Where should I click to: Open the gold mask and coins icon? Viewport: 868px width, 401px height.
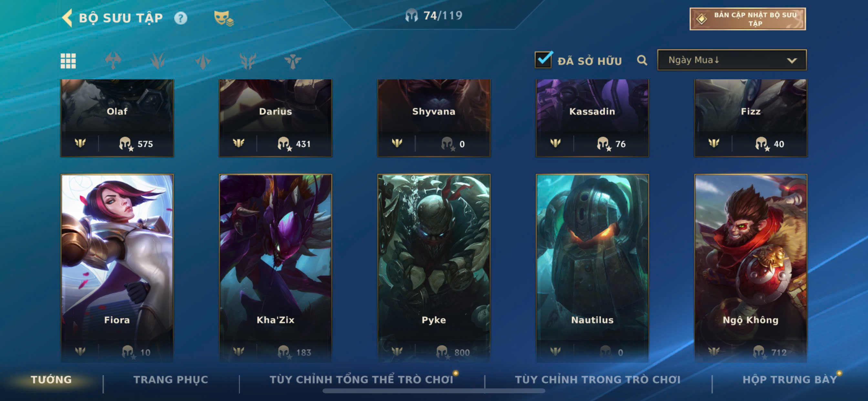[224, 18]
